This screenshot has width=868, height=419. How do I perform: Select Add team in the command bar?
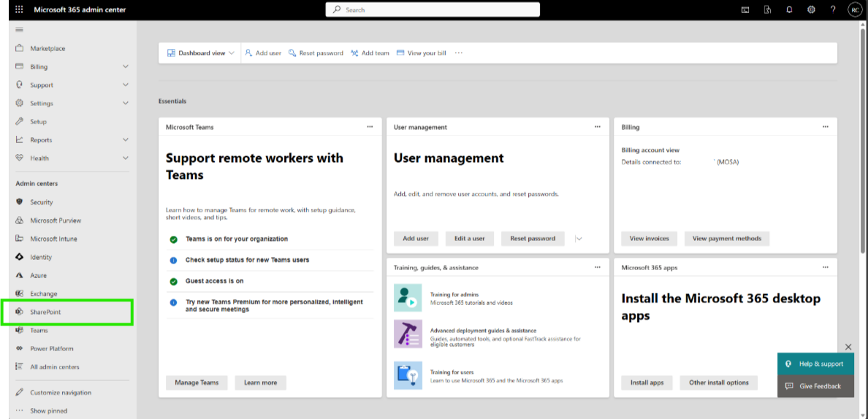pos(370,53)
